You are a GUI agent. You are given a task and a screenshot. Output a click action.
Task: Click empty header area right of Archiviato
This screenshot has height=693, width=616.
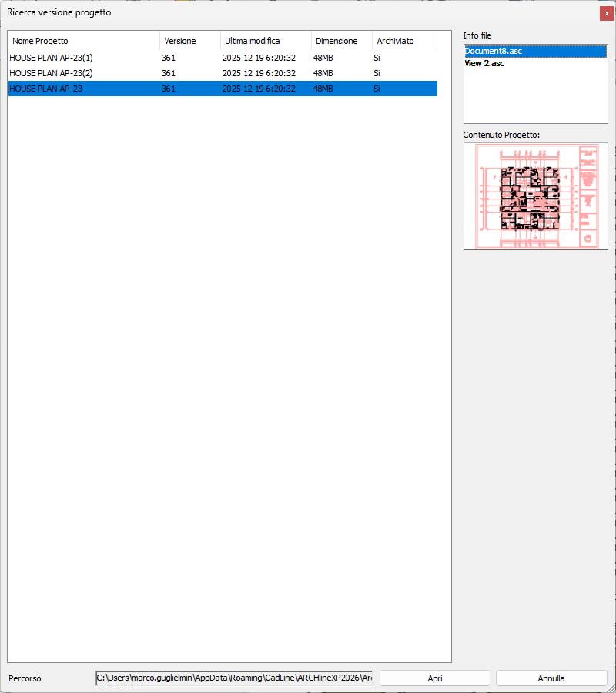coord(444,41)
